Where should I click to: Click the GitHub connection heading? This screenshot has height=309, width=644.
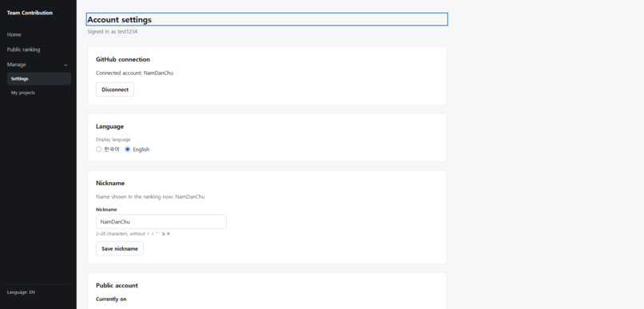[x=123, y=60]
